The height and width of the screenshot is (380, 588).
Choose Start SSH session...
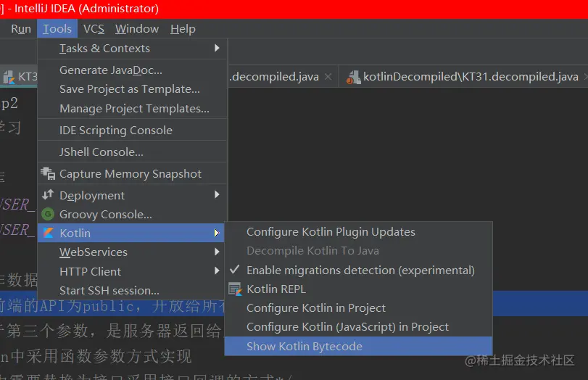[x=133, y=291]
